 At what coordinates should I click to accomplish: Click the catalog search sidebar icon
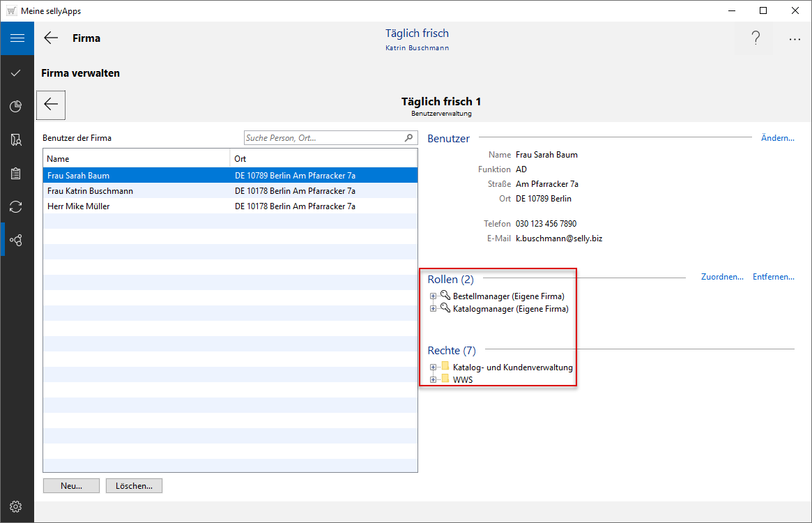click(x=17, y=140)
